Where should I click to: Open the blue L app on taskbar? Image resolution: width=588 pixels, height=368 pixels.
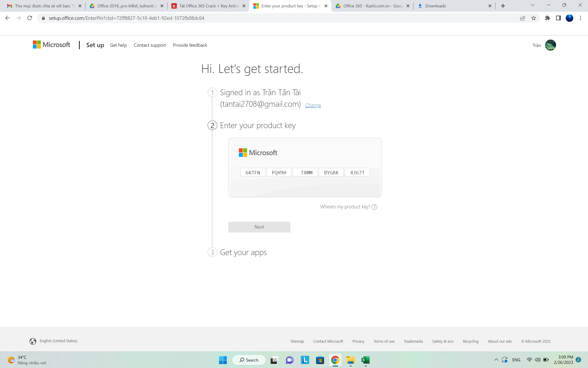305,360
